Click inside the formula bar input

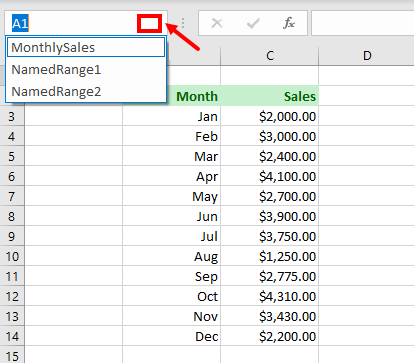pos(363,23)
